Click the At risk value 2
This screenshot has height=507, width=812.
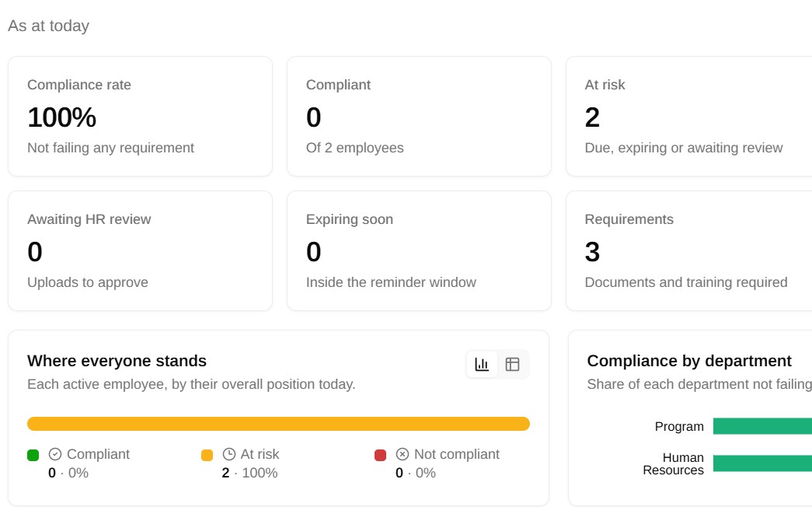point(592,117)
